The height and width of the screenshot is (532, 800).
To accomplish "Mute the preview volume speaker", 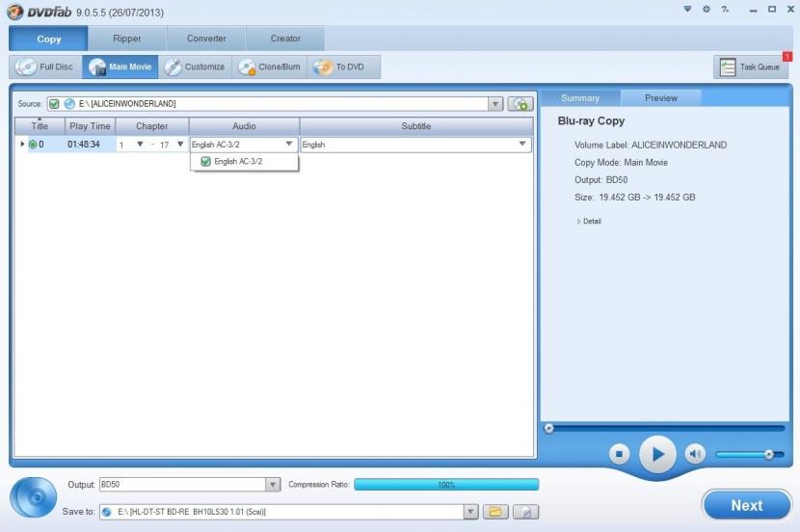I will 695,453.
